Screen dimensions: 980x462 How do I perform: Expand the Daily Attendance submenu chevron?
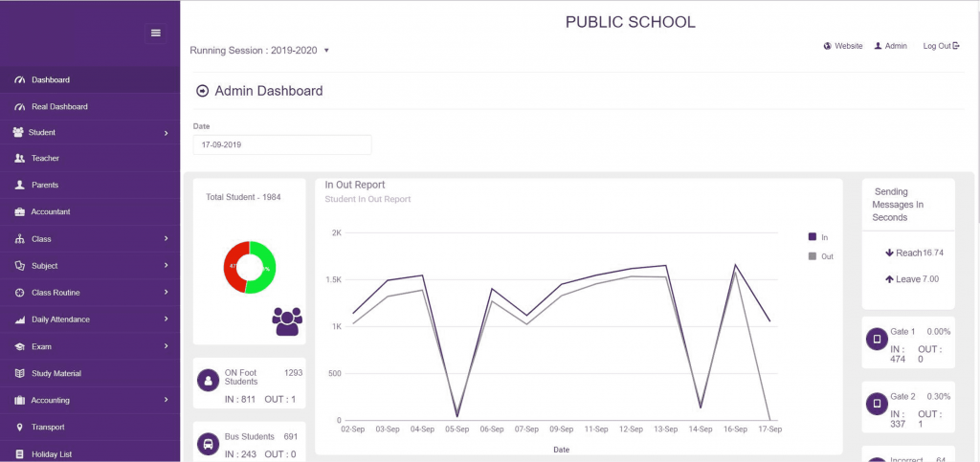[x=167, y=319]
